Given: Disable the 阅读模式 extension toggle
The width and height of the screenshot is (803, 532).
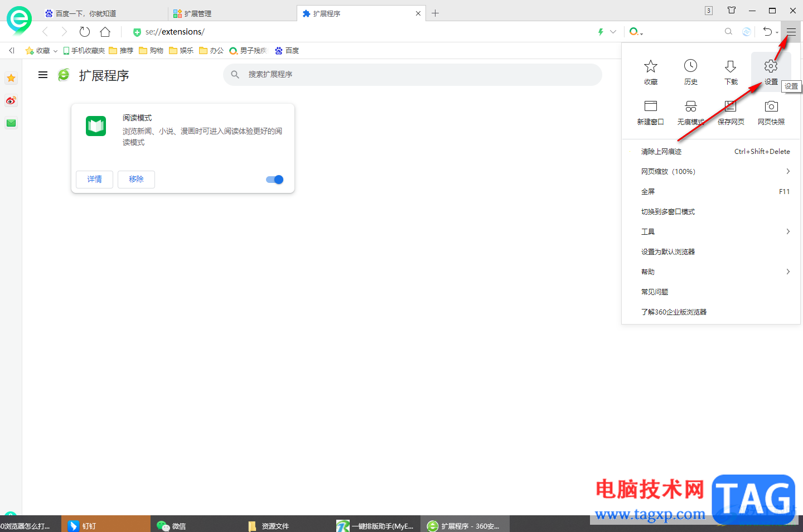Looking at the screenshot, I should [x=274, y=179].
